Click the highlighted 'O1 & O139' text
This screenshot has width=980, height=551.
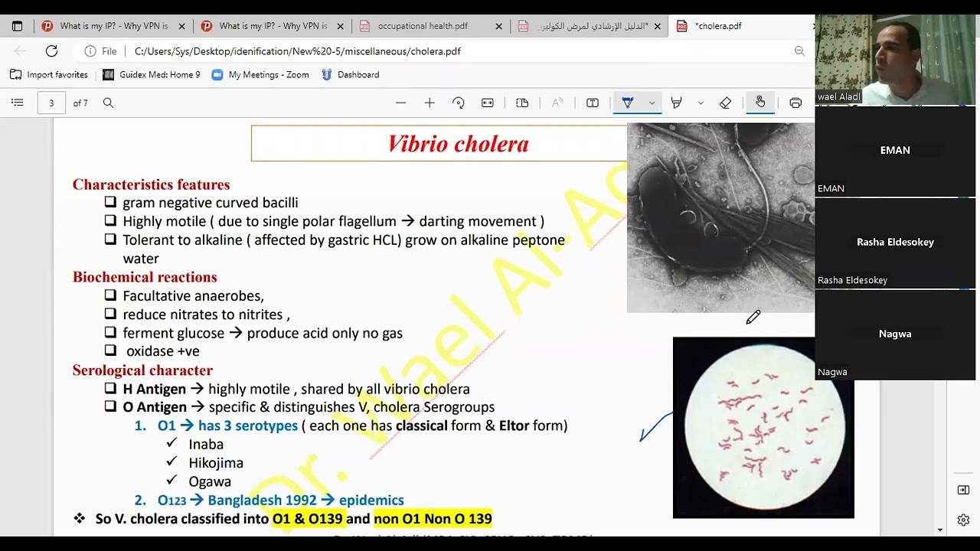coord(308,519)
